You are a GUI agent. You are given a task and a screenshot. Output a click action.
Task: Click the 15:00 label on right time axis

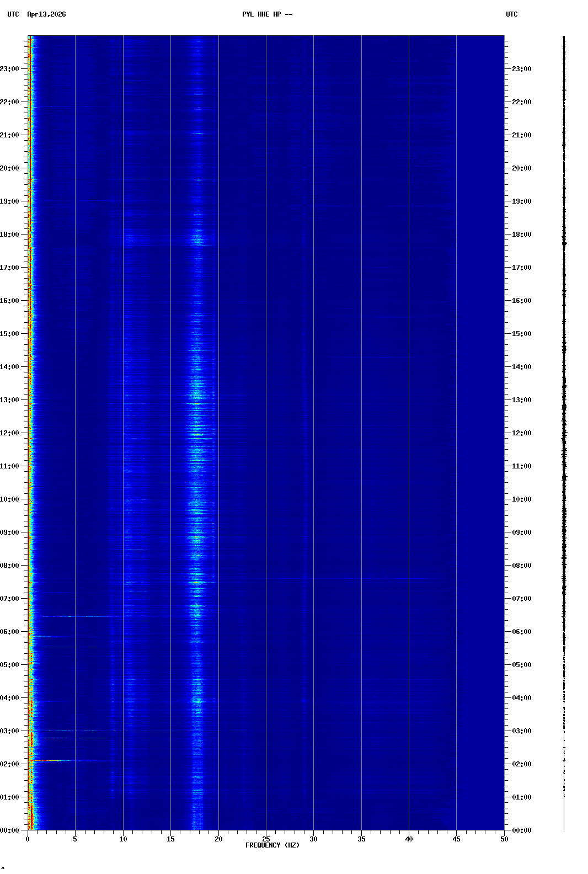522,334
